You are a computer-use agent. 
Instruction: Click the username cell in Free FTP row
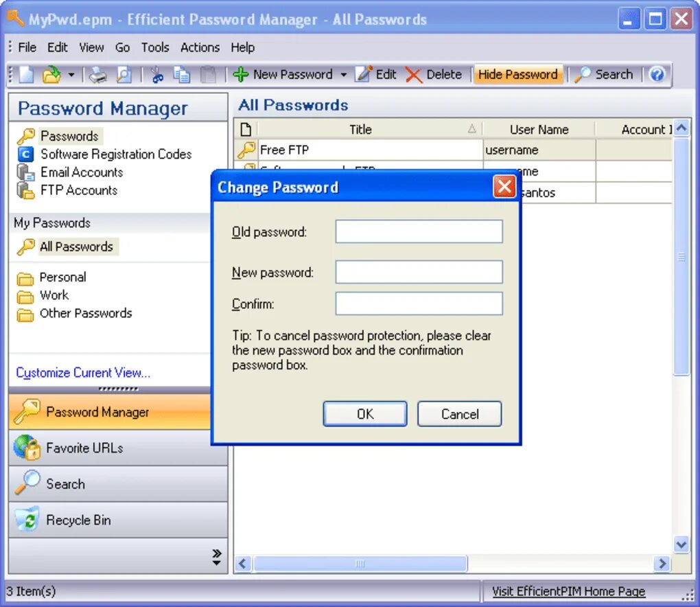(x=539, y=150)
